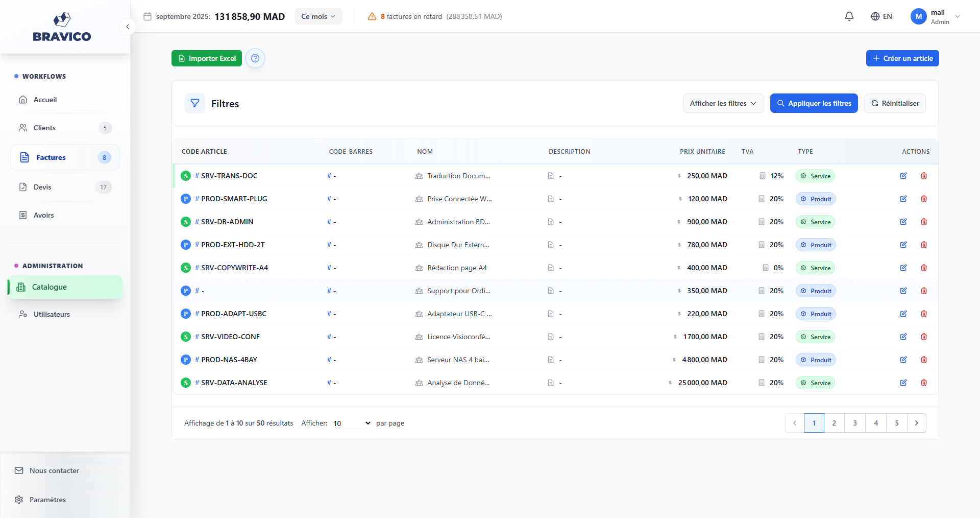This screenshot has height=518, width=980.
Task: Go to Accueil in sidebar
Action: [65, 100]
